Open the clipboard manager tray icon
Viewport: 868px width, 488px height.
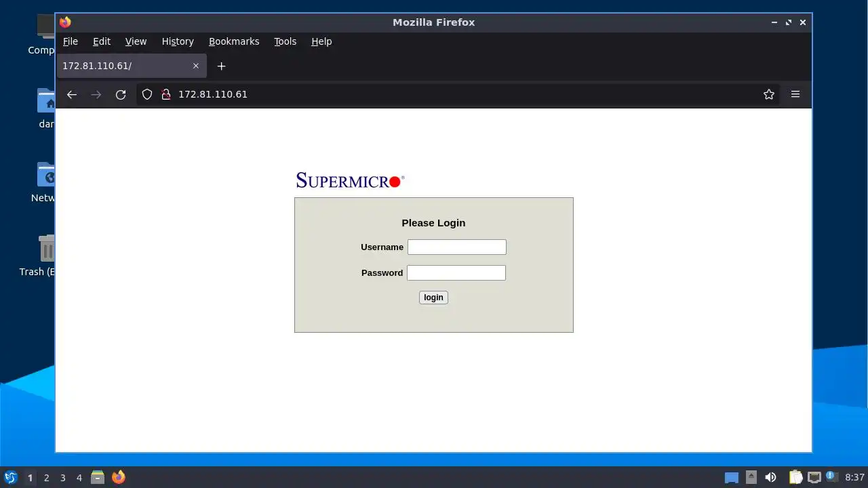[x=795, y=478]
